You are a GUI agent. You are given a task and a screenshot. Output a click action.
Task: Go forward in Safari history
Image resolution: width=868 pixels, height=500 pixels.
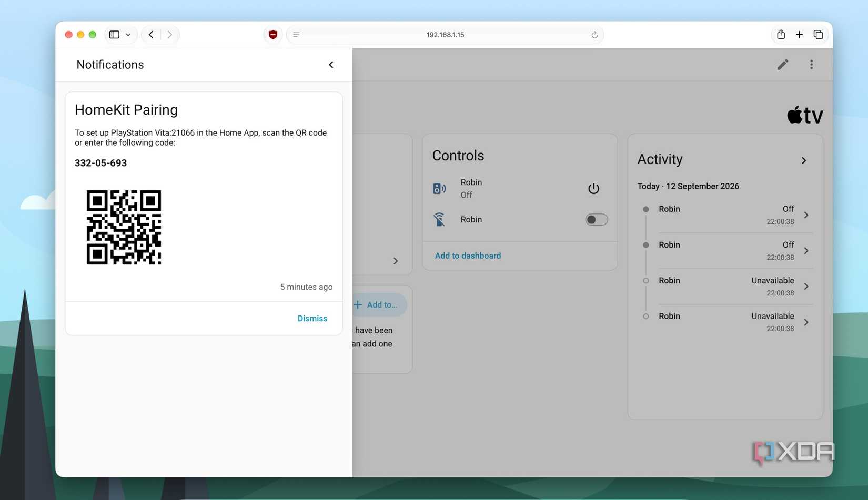[169, 35]
